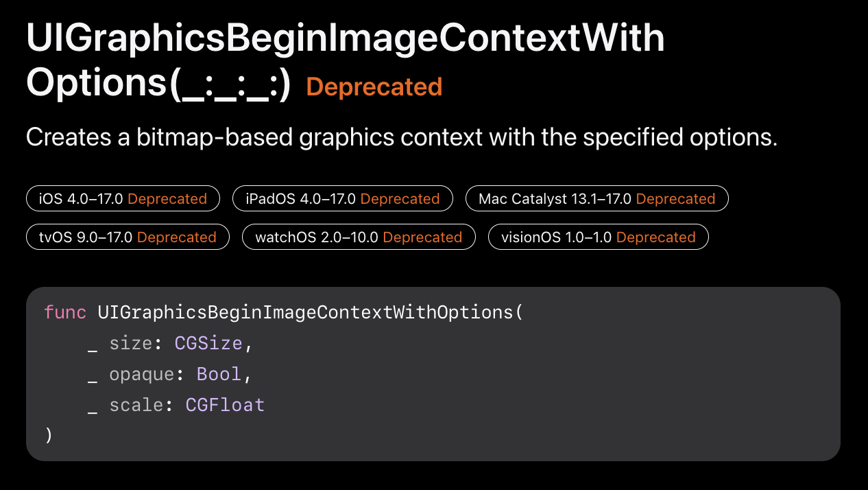The width and height of the screenshot is (868, 490).
Task: Click the iPadOS 4.0–17.0 Deprecated badge
Action: 343,199
